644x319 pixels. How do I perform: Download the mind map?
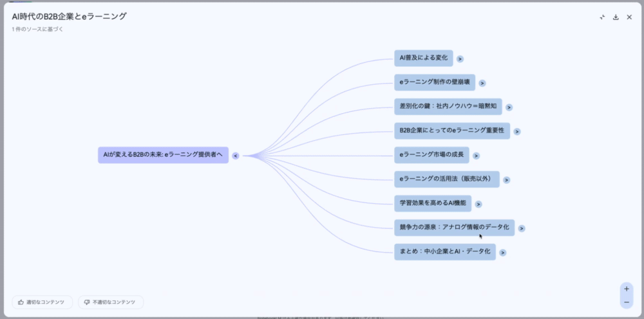tap(616, 17)
